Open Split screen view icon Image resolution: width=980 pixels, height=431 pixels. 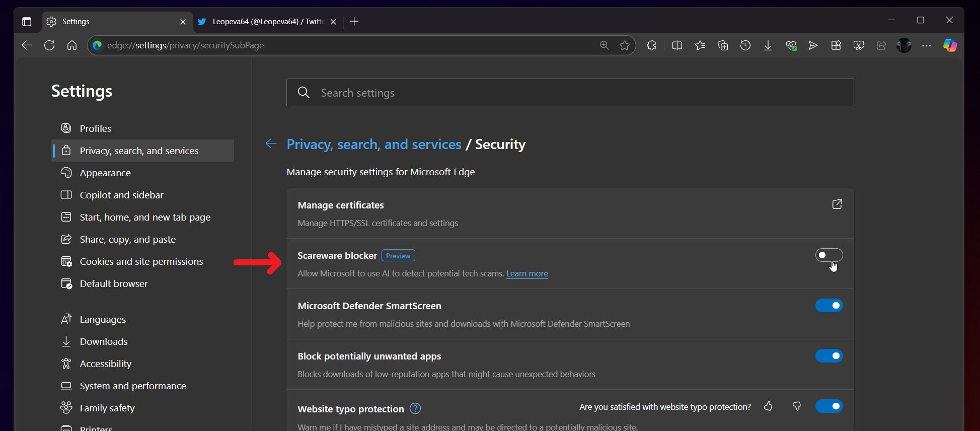677,45
